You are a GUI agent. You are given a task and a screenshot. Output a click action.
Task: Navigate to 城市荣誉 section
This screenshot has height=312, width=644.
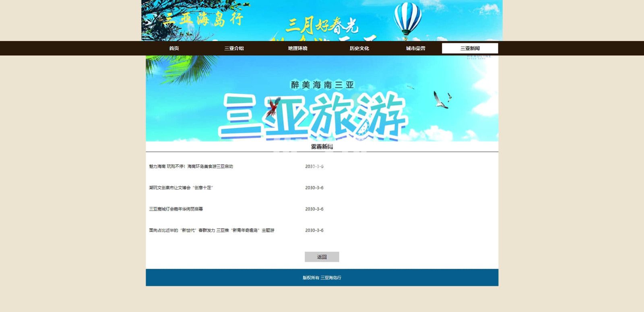click(x=415, y=48)
